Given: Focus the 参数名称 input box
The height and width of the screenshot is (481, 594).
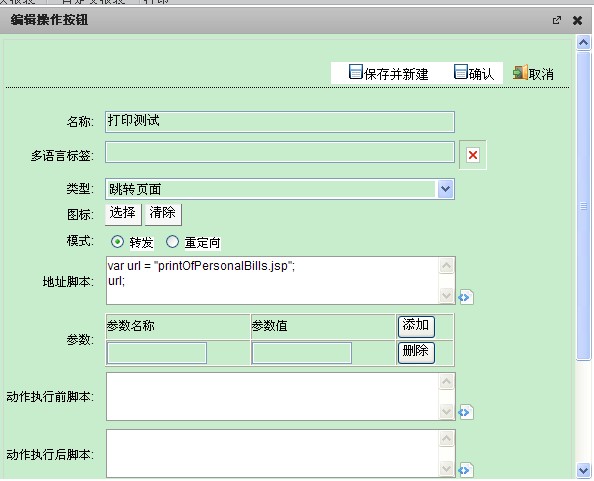Looking at the screenshot, I should pos(157,353).
